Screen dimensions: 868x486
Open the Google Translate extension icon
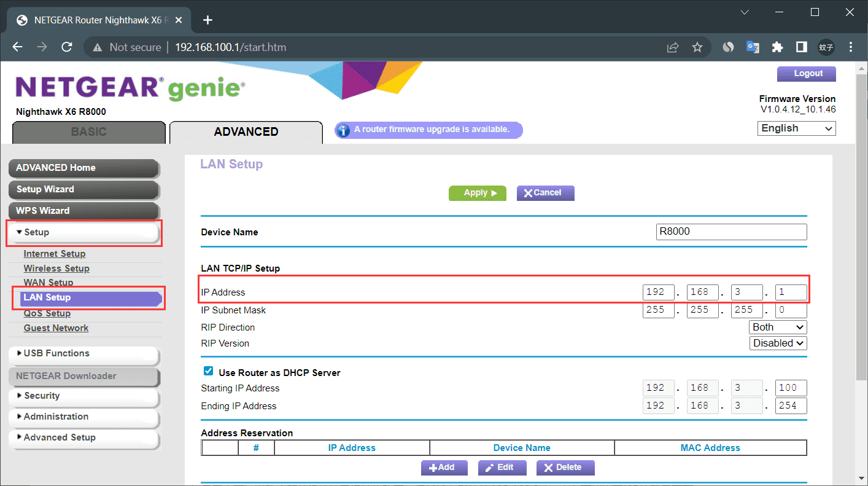(x=753, y=47)
